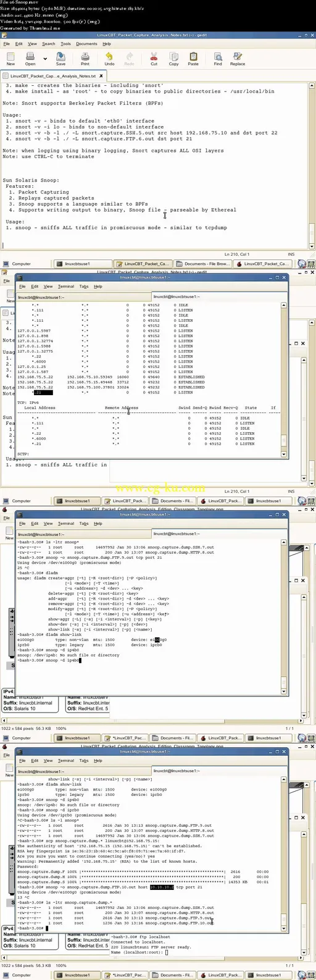The image size is (316, 980).
Task: Click the '25 ^C' line in terminal
Action: [23, 568]
